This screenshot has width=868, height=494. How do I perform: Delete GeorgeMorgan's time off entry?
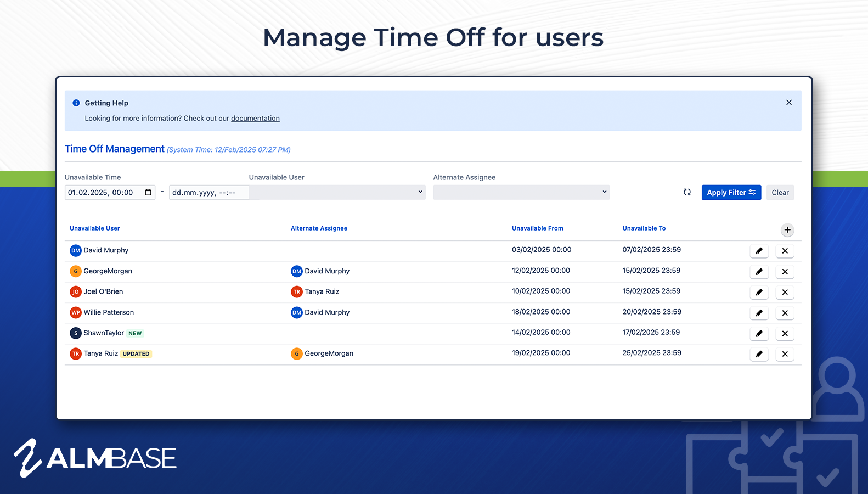[785, 272]
